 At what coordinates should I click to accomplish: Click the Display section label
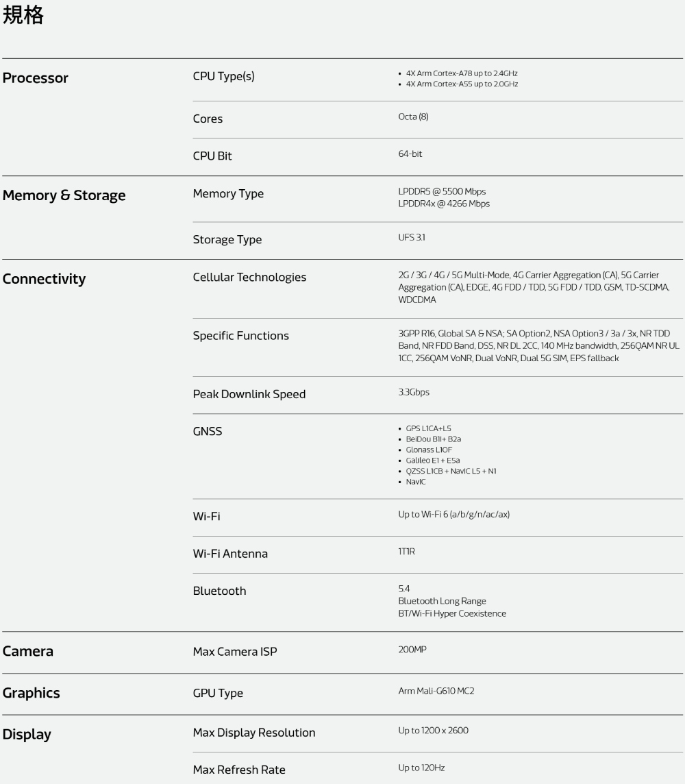coord(27,734)
